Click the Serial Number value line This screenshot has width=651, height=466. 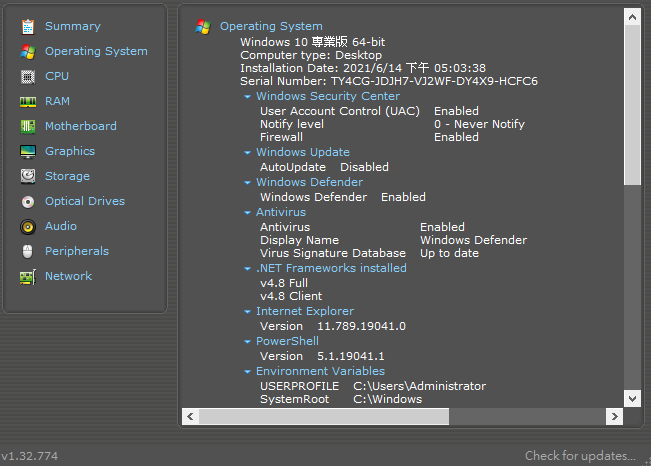coord(389,81)
